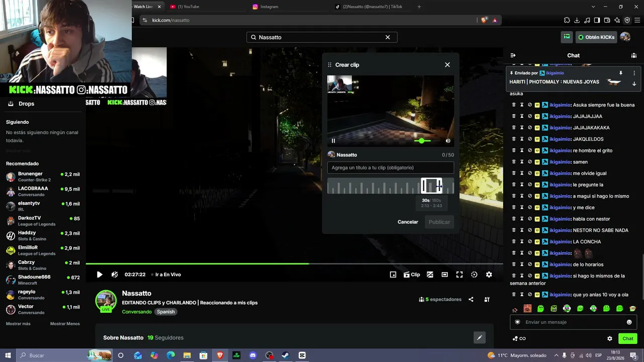
Task: Open the circular icon beside player settings
Action: pos(474,275)
